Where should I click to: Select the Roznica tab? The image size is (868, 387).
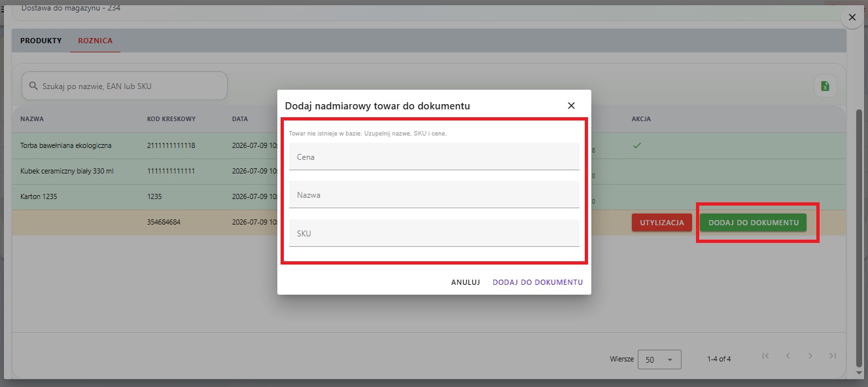click(x=95, y=41)
